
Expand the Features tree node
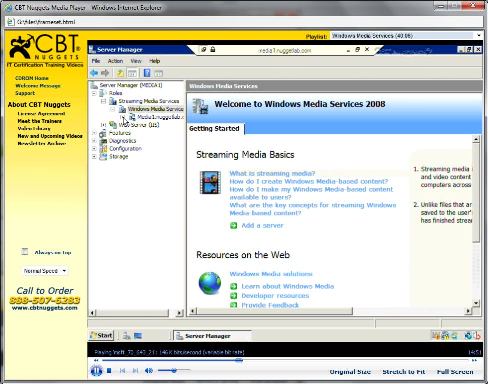tap(94, 133)
